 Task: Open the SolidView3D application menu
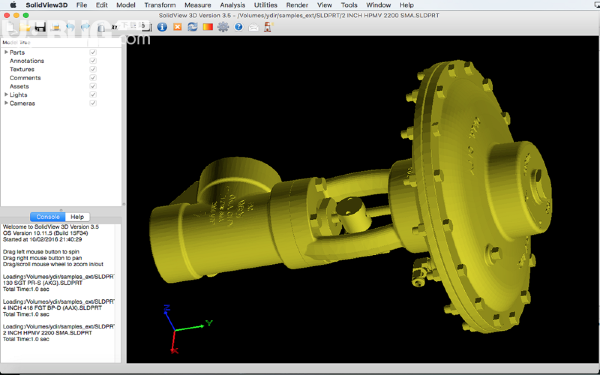coord(47,5)
